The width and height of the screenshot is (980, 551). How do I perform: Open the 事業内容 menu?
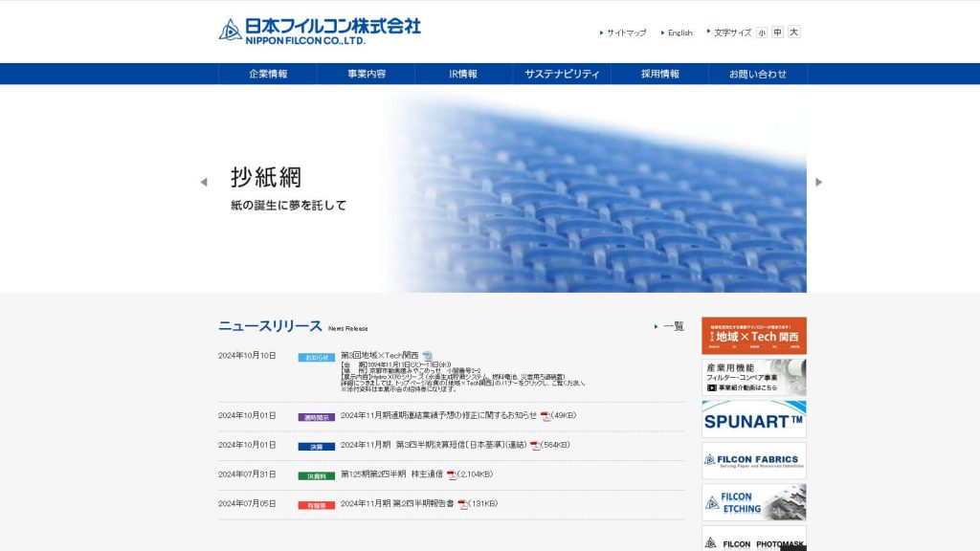click(x=367, y=74)
